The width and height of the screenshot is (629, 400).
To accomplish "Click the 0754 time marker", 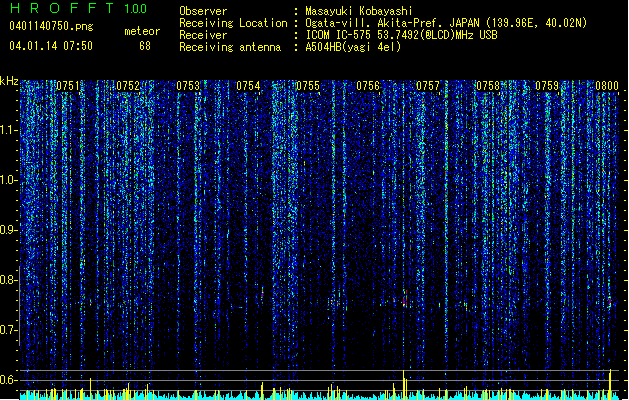I will click(x=248, y=86).
